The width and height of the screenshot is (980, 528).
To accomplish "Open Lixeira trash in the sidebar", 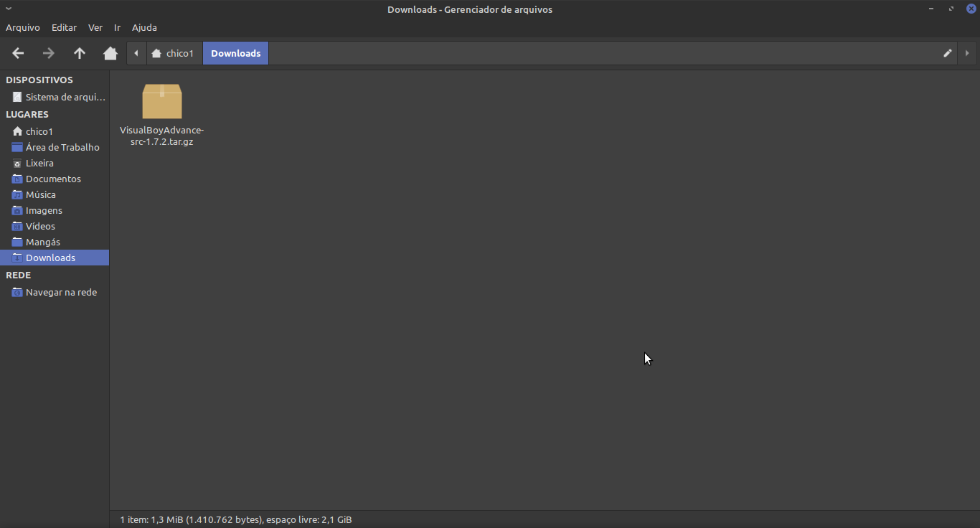I will [x=55, y=163].
